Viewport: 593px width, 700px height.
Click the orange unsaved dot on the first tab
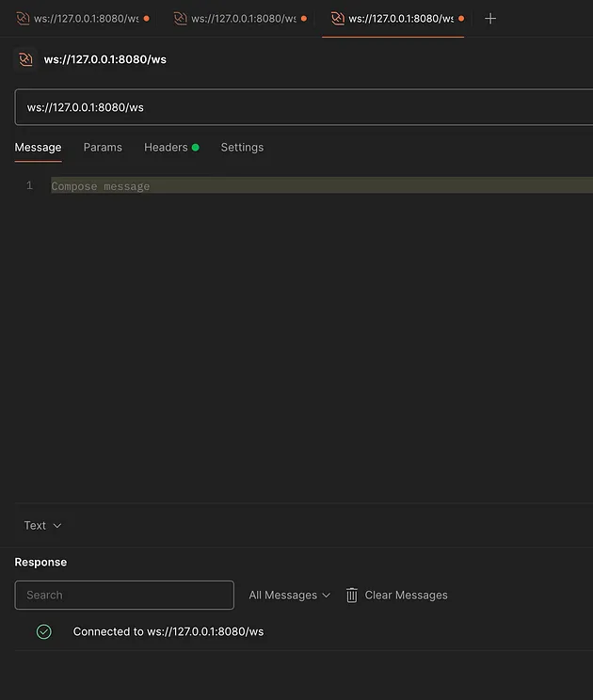[x=146, y=19]
